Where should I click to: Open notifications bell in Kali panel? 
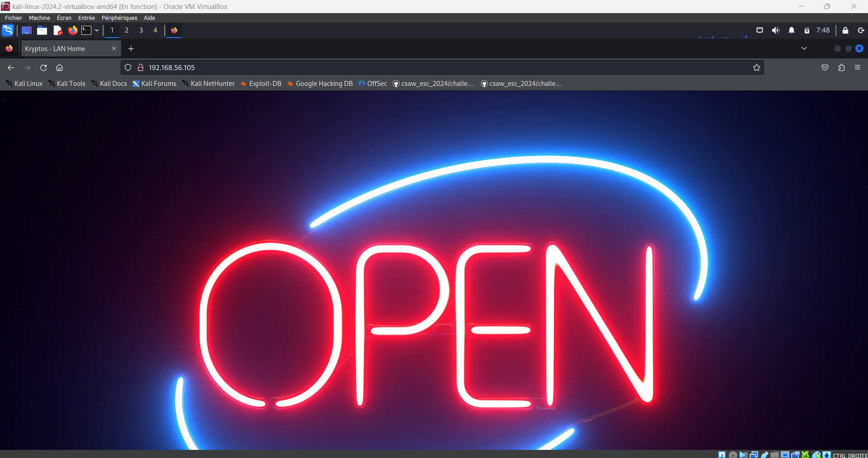pos(791,30)
